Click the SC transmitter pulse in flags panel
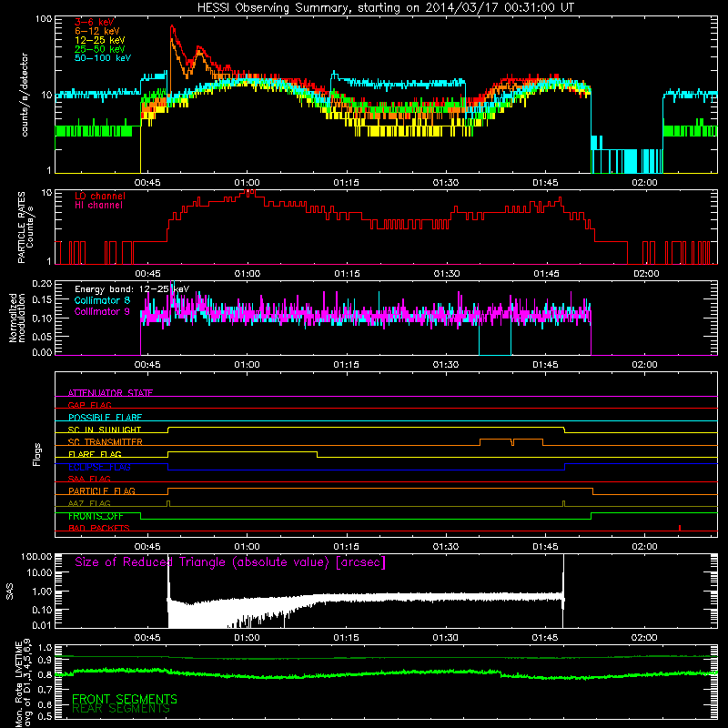728x728 pixels. (x=511, y=441)
